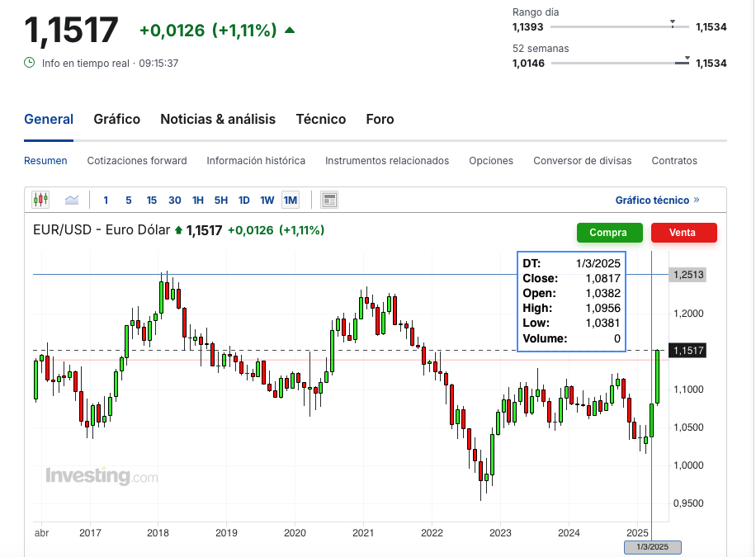Click the 52-week low value 1,0146

tap(528, 64)
